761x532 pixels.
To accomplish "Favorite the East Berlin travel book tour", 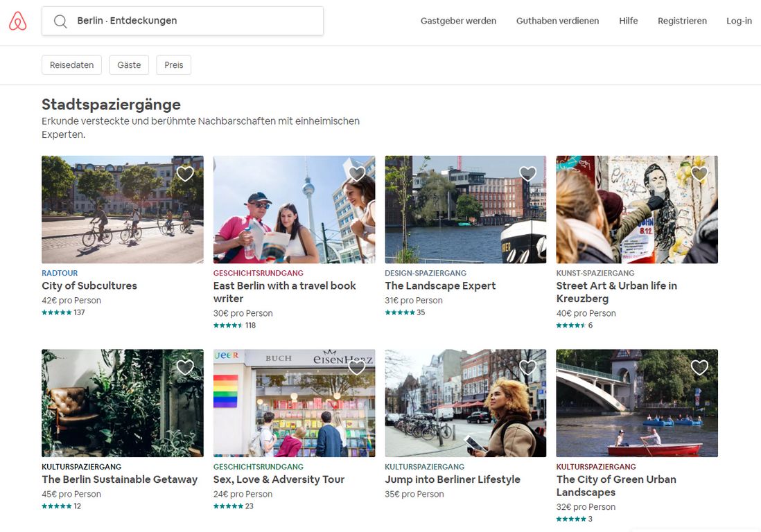I will pyautogui.click(x=356, y=174).
